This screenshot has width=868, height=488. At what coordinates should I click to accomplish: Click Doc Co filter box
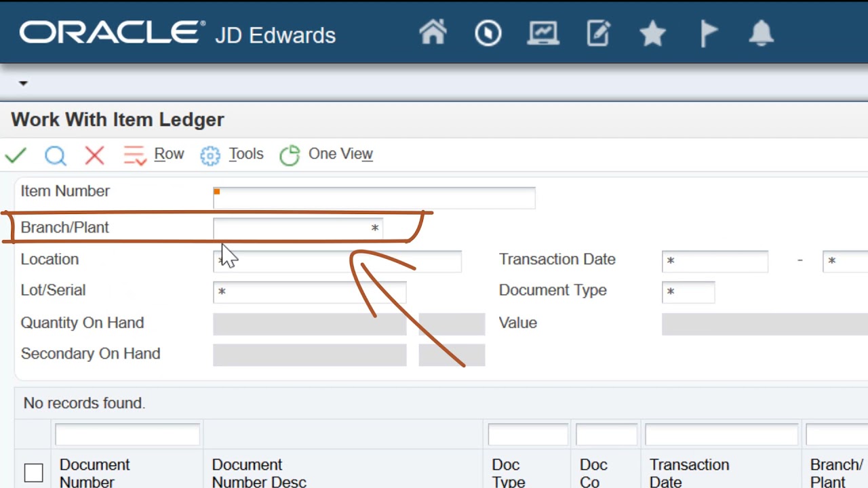pyautogui.click(x=606, y=434)
